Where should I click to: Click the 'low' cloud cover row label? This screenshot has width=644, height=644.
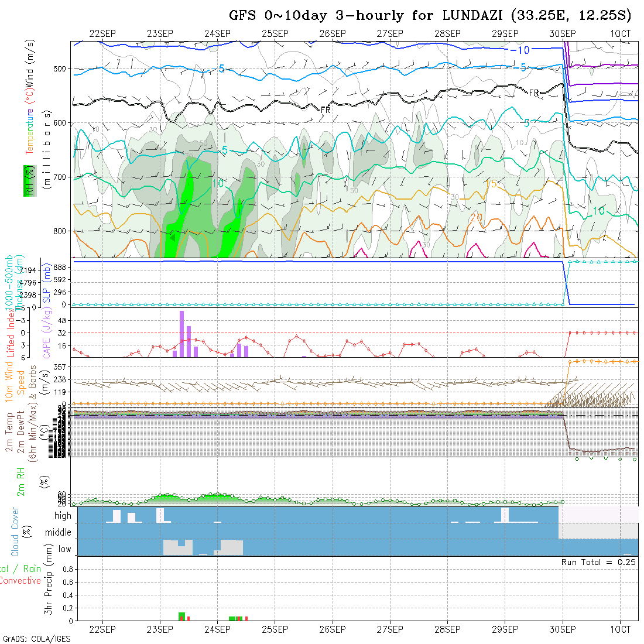(64, 549)
